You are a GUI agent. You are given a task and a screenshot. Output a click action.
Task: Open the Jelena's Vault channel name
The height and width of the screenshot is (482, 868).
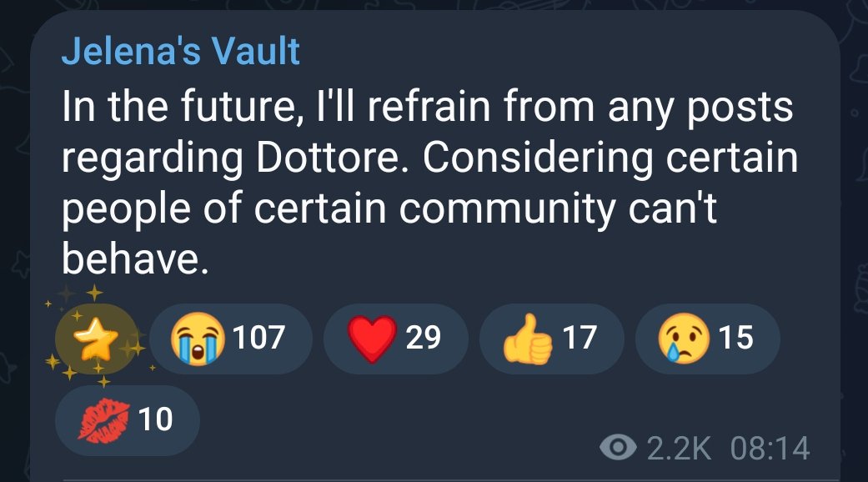[x=180, y=51]
